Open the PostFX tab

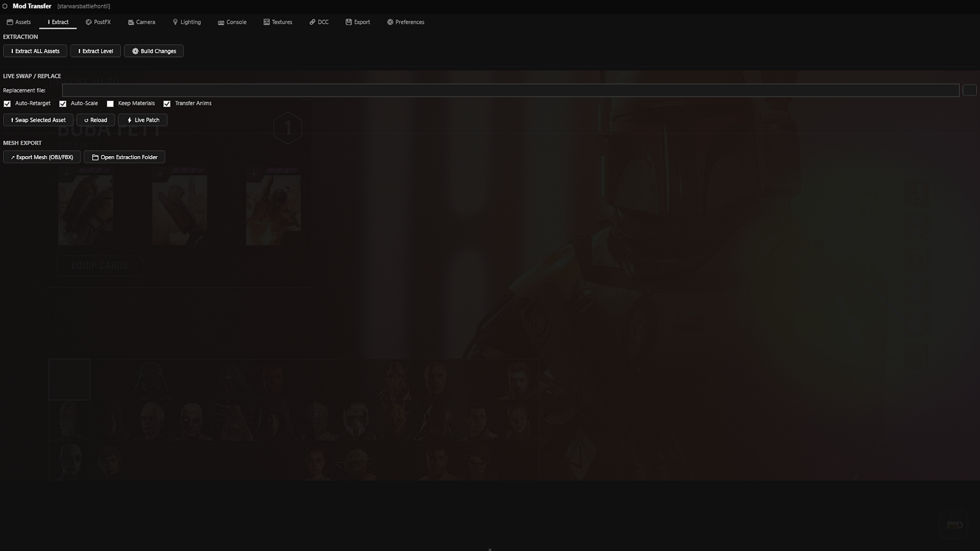click(98, 22)
